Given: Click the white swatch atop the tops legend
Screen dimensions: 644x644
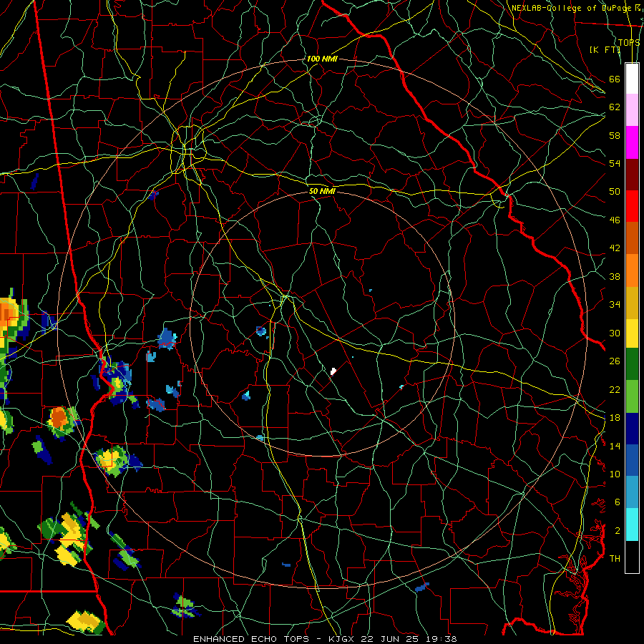Looking at the screenshot, I should point(632,79).
